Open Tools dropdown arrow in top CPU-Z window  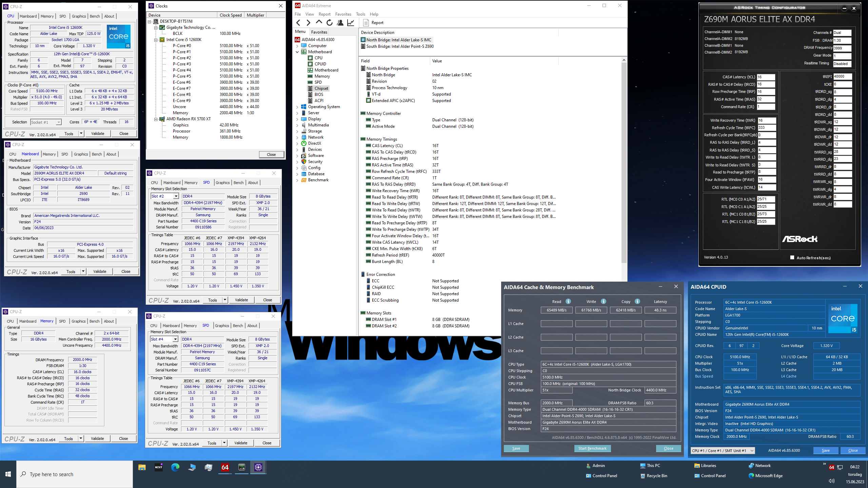(x=81, y=134)
